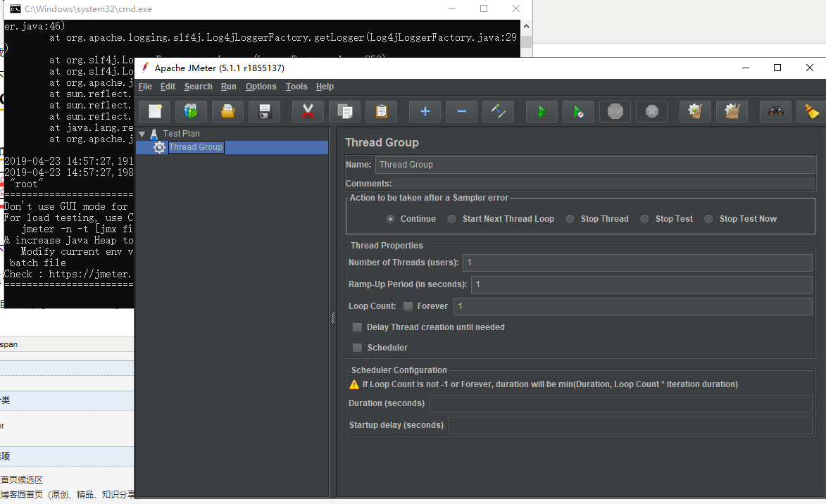Minimize the cmd.exe window
Image resolution: width=826 pixels, height=504 pixels.
452,8
